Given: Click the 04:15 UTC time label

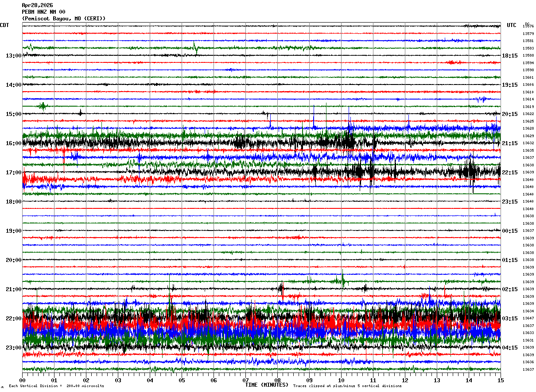Looking at the screenshot, I should pos(510,348).
